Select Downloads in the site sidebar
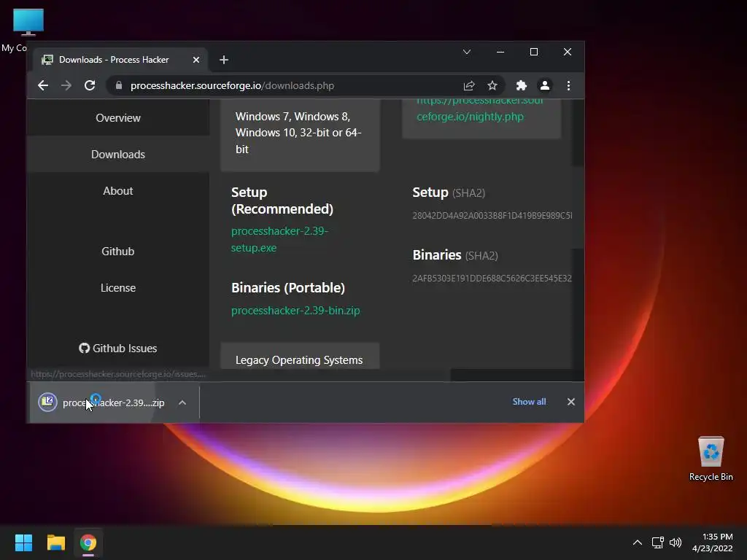Screen dimensions: 747x560 pos(118,155)
